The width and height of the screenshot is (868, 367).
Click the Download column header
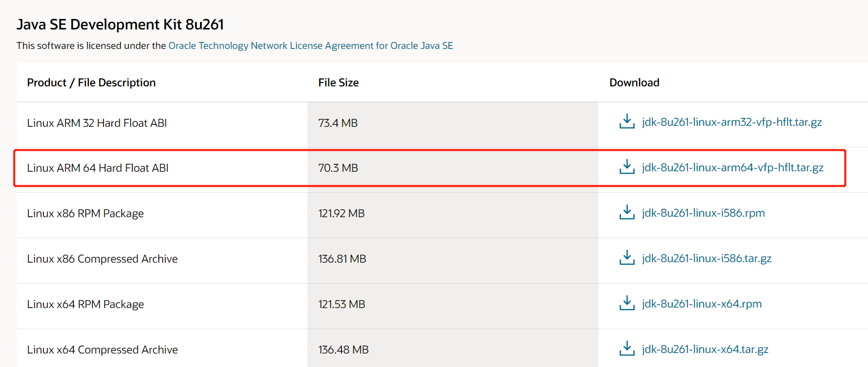pos(634,83)
